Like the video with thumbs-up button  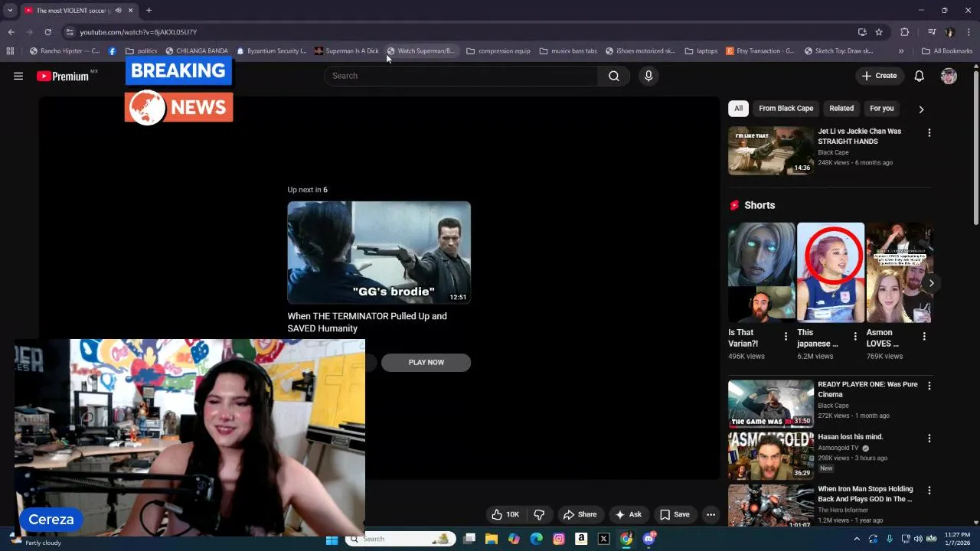point(505,514)
